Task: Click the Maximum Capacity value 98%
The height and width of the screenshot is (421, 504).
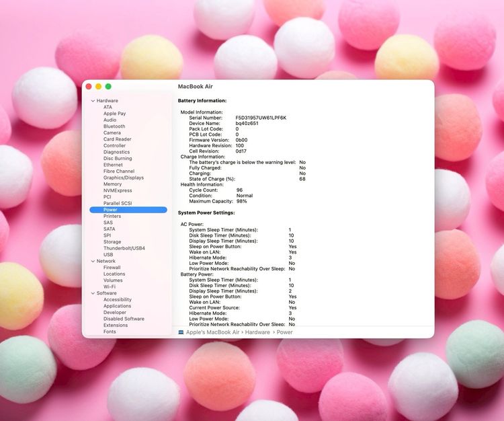Action: (242, 201)
